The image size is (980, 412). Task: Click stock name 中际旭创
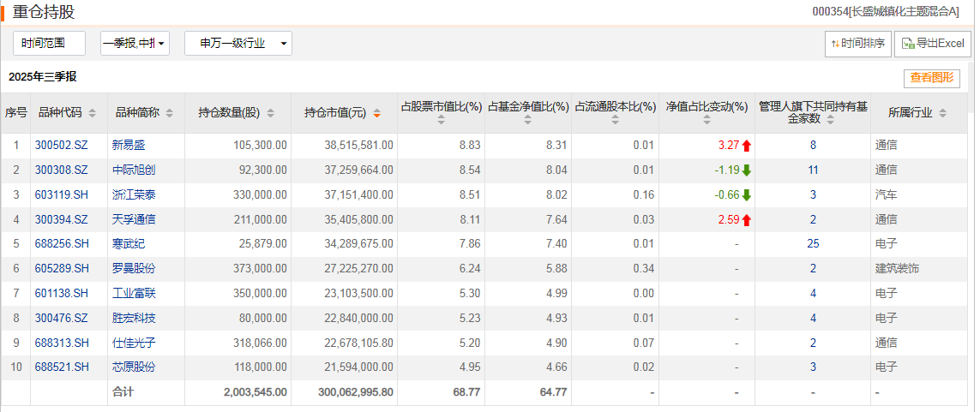click(134, 170)
